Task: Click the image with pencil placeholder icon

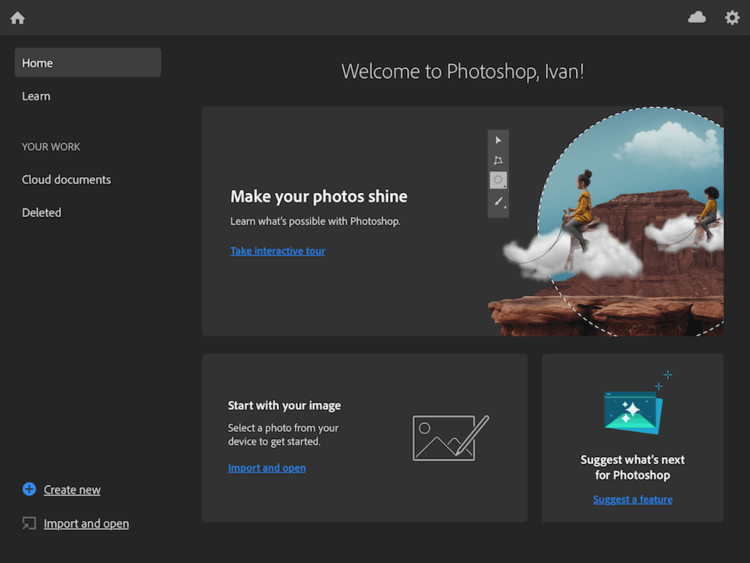Action: click(451, 438)
